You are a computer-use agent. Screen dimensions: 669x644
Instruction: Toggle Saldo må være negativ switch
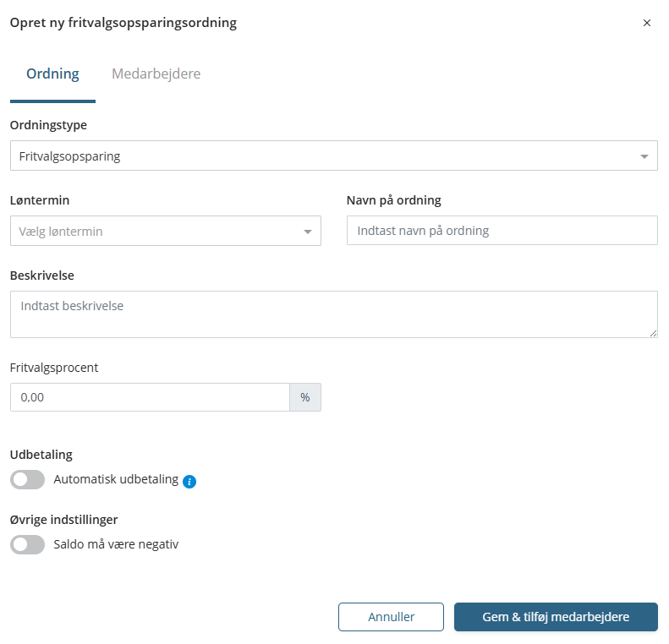point(27,545)
